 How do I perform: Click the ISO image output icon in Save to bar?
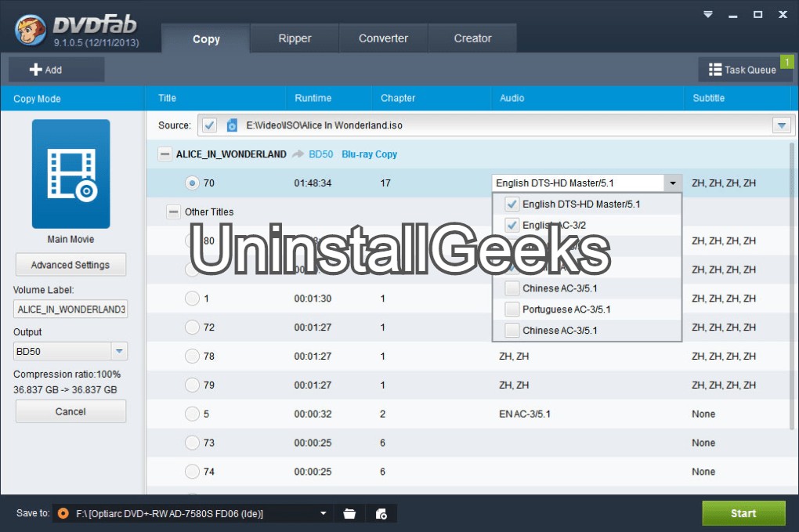[381, 514]
